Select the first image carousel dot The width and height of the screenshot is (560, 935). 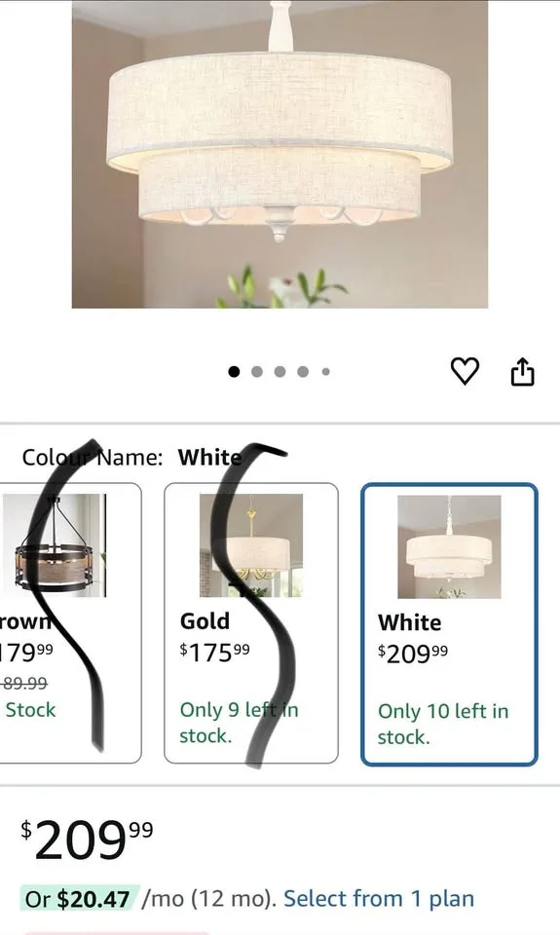click(234, 371)
